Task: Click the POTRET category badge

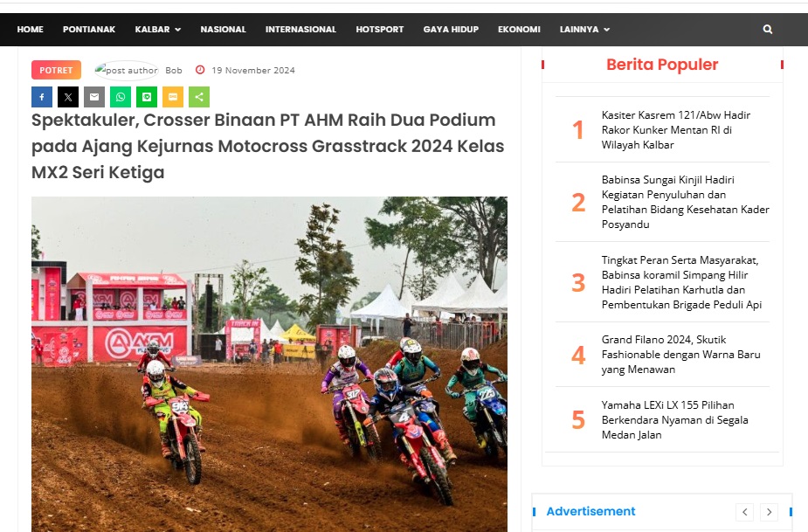Action: point(56,70)
